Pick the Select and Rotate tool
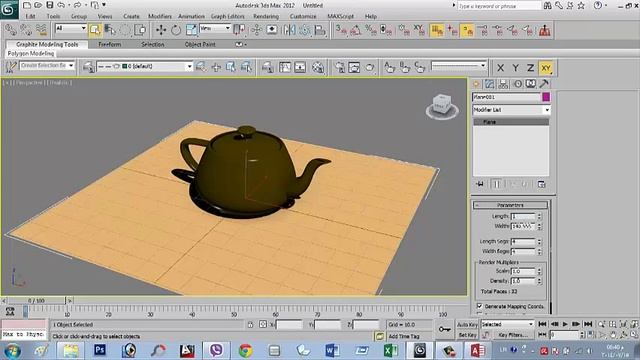The height and width of the screenshot is (360, 640). click(176, 30)
